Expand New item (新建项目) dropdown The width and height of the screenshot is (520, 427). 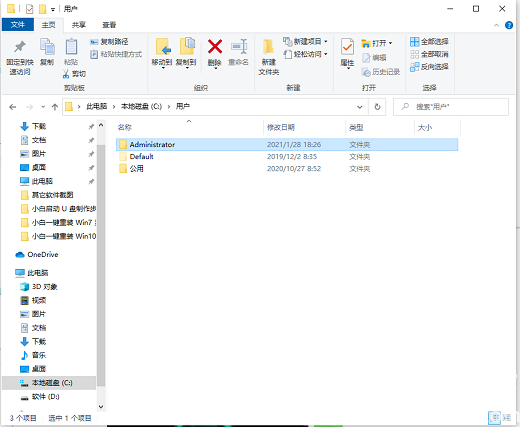305,41
